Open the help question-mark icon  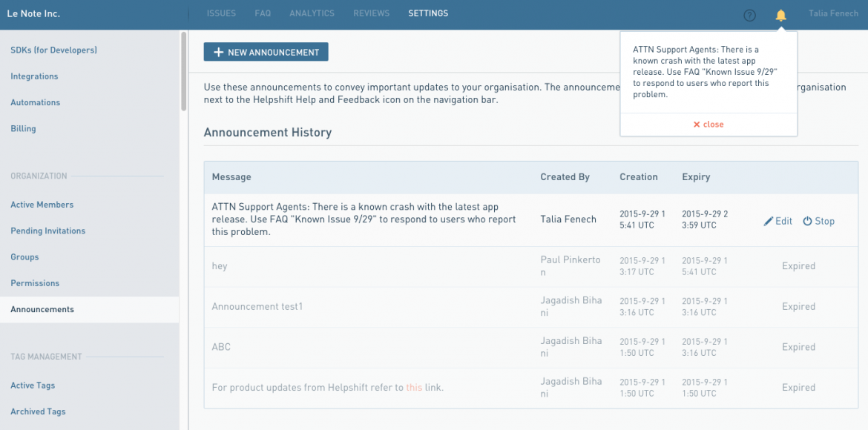[749, 13]
